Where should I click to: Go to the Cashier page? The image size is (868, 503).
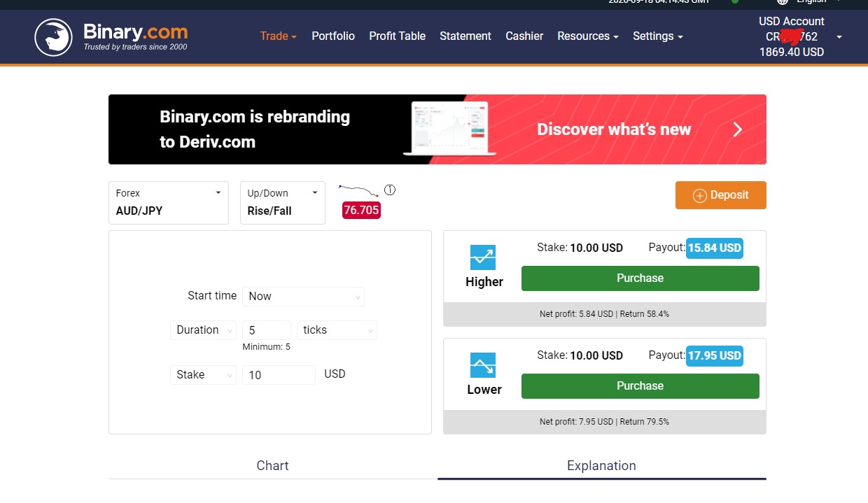click(524, 36)
